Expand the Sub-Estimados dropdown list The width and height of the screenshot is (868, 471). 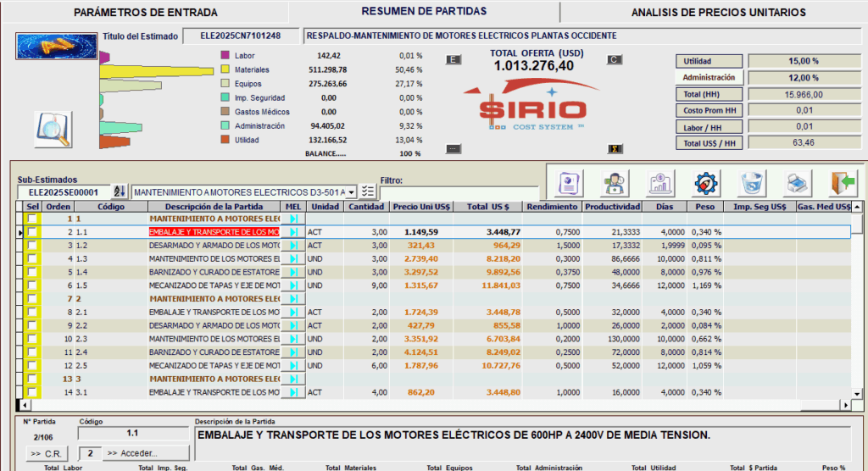tap(351, 192)
